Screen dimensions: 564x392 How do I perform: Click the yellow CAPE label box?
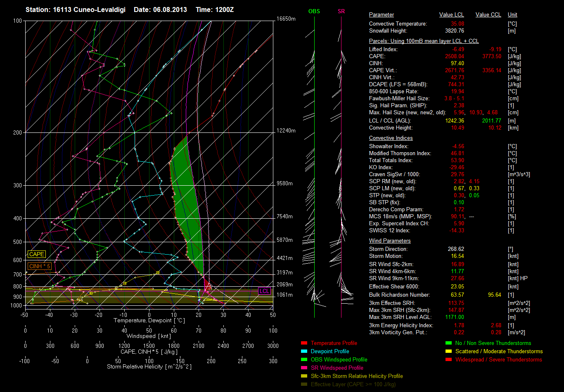[36, 255]
